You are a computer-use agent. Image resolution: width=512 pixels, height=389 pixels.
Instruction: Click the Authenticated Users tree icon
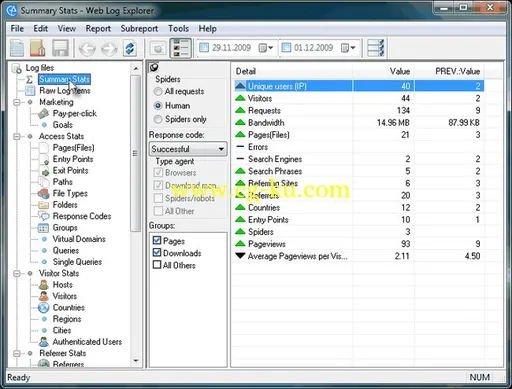pos(44,342)
